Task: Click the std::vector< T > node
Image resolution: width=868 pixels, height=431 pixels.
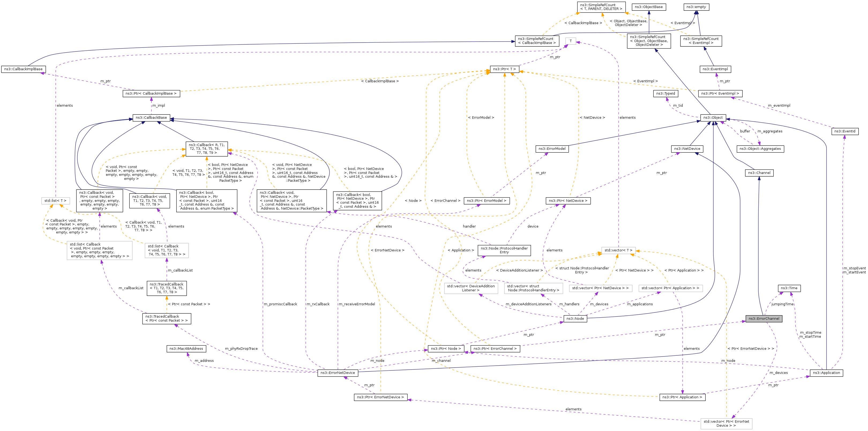Action: 618,250
